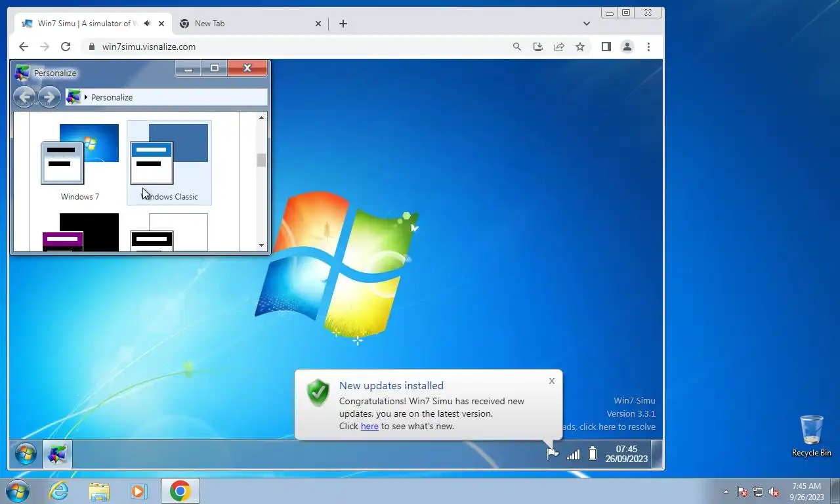Go back in the Personalize window
Viewport: 840px width, 504px height.
[24, 97]
